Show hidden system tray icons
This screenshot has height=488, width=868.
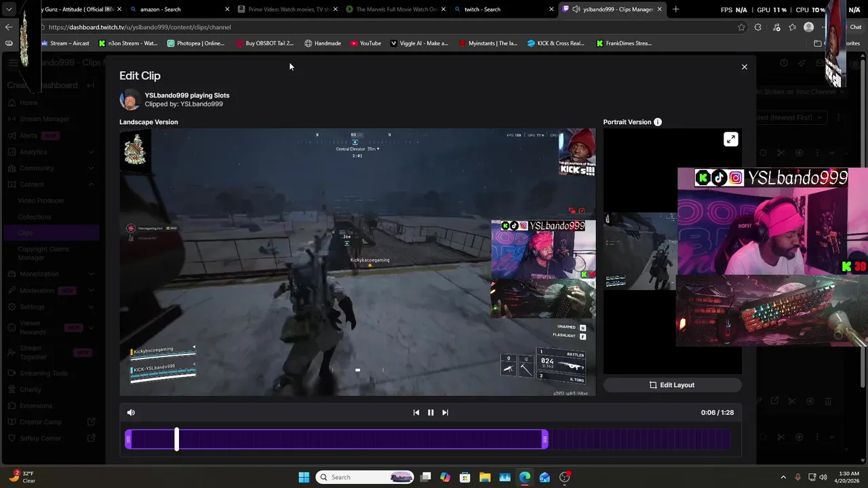pos(783,477)
